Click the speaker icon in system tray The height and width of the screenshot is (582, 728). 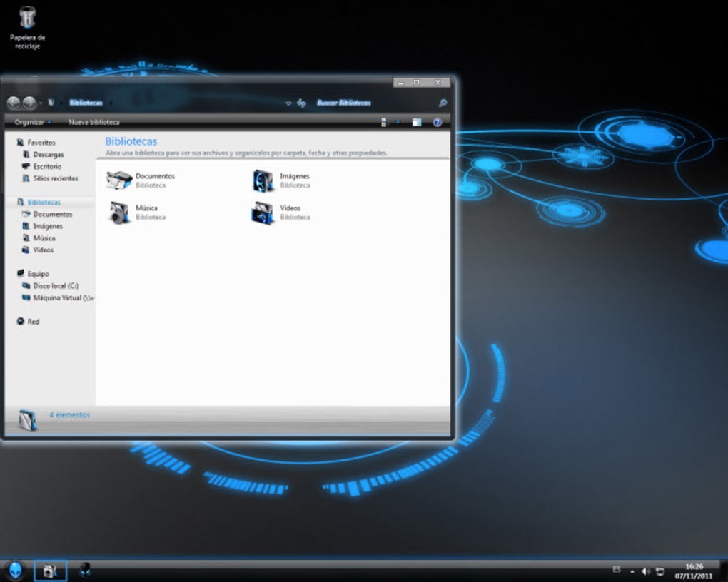[645, 571]
